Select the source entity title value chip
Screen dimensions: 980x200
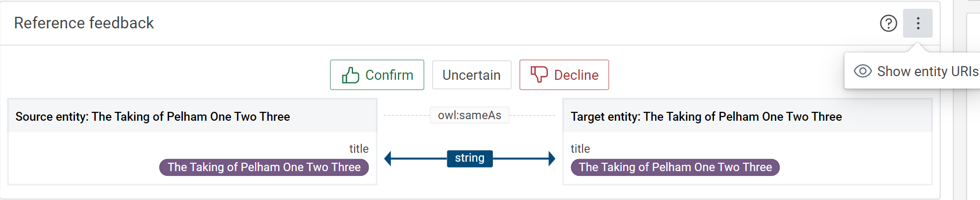point(264,167)
